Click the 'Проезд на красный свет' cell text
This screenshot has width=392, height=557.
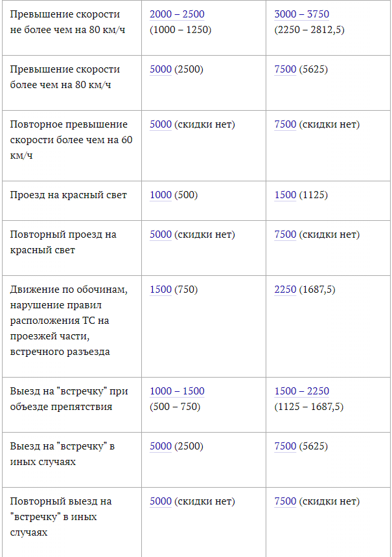68,195
